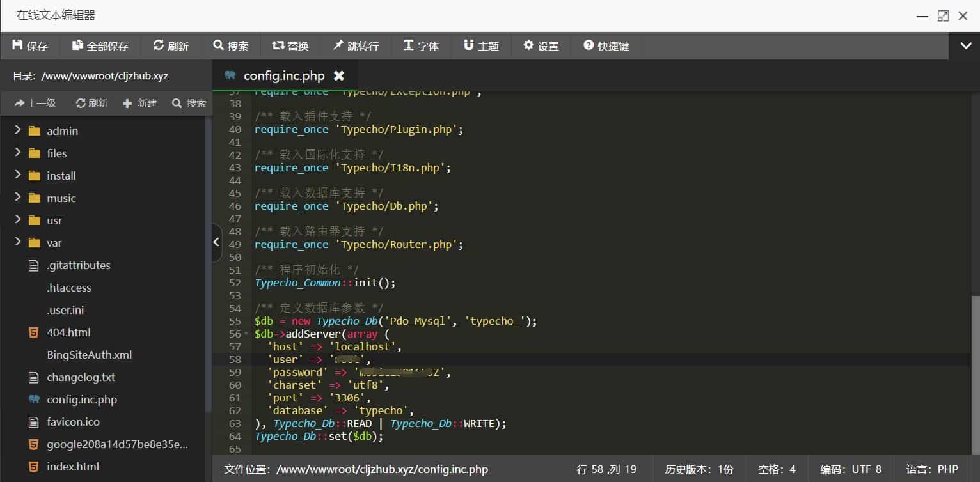The width and height of the screenshot is (980, 482).
Task: Open the toolbar 搜索 search tool
Action: tap(231, 46)
